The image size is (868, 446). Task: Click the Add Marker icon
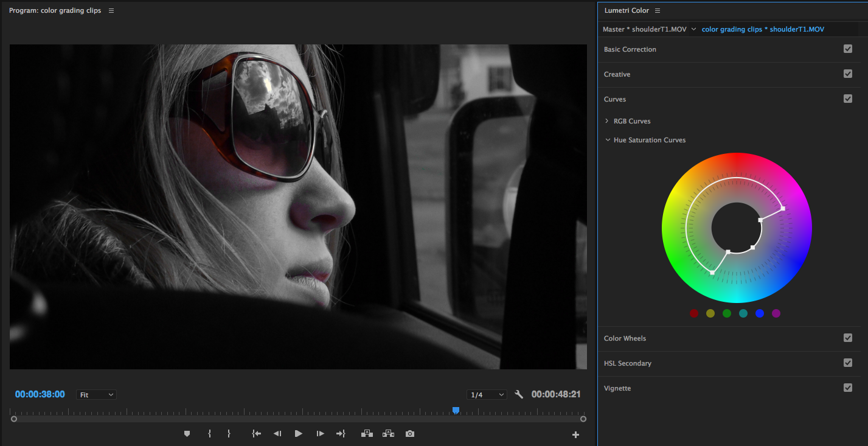187,433
